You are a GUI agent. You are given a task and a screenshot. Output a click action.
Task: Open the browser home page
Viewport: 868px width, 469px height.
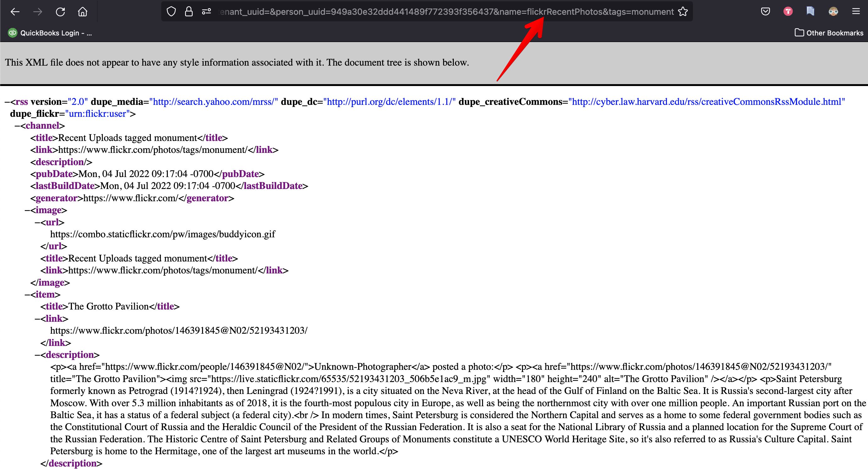pos(83,12)
